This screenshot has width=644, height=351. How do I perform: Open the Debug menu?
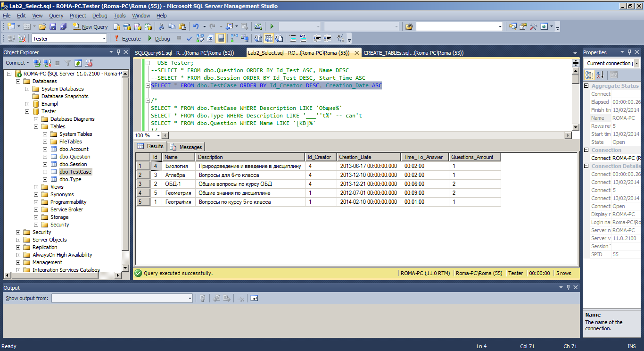click(99, 16)
